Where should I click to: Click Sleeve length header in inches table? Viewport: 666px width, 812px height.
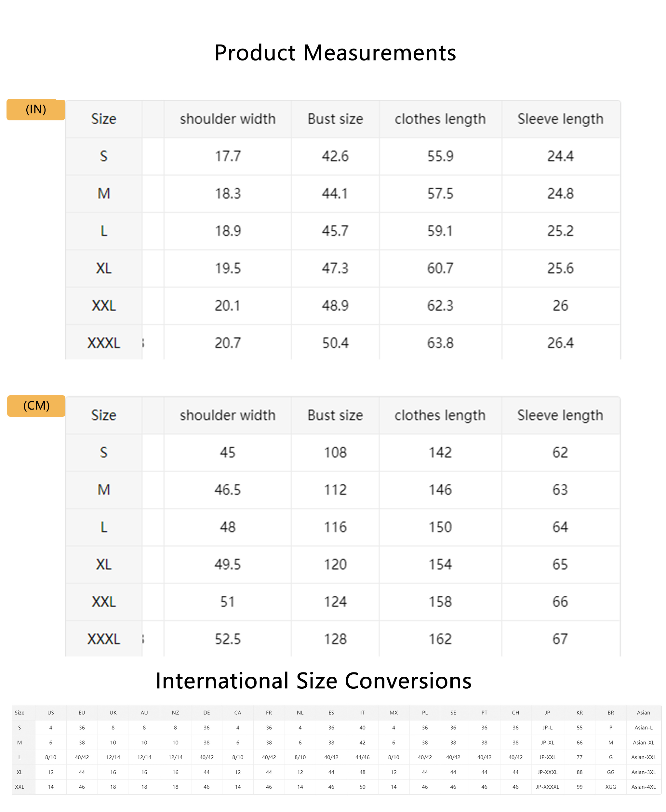click(560, 119)
